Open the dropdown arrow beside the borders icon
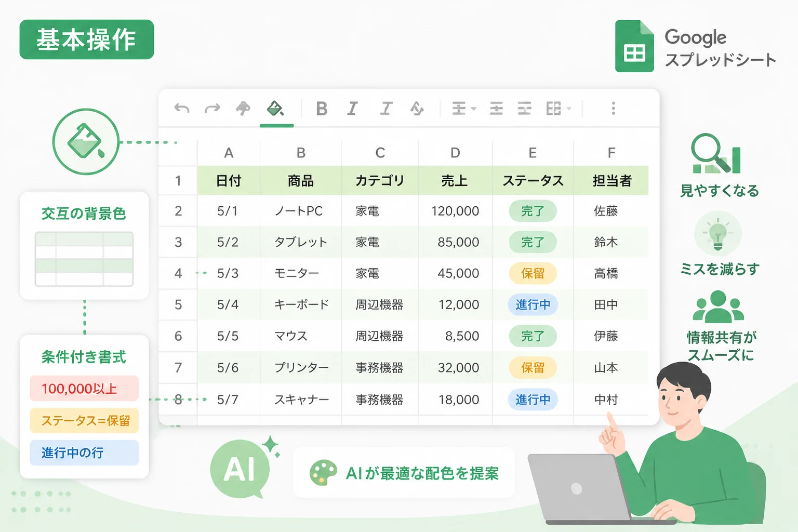The width and height of the screenshot is (798, 532). click(569, 109)
